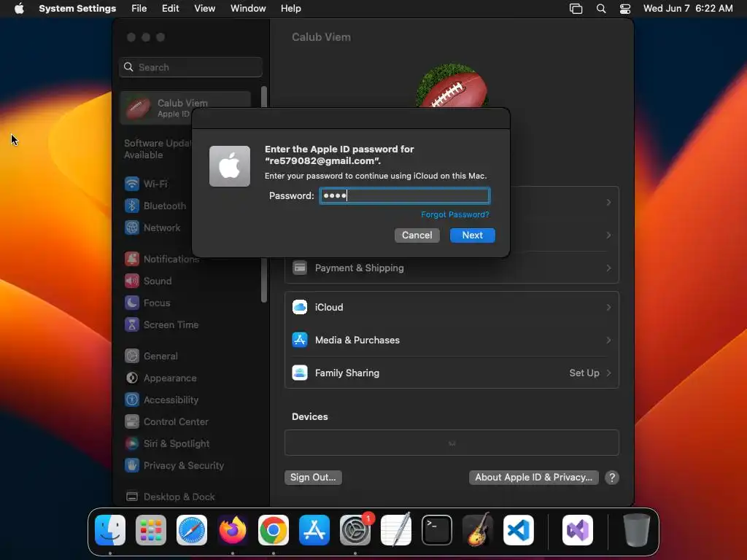Click the Stage Manager menu bar icon
This screenshot has width=747, height=560.
point(576,9)
